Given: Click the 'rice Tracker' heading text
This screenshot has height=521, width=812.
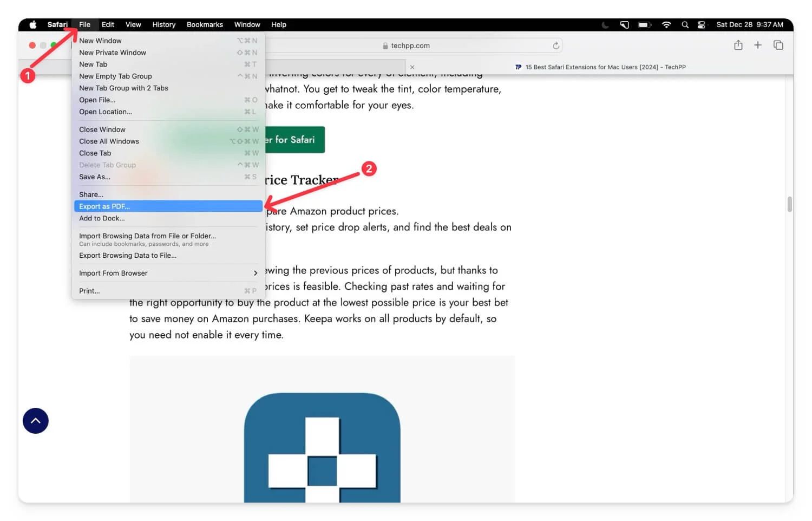Looking at the screenshot, I should click(302, 180).
